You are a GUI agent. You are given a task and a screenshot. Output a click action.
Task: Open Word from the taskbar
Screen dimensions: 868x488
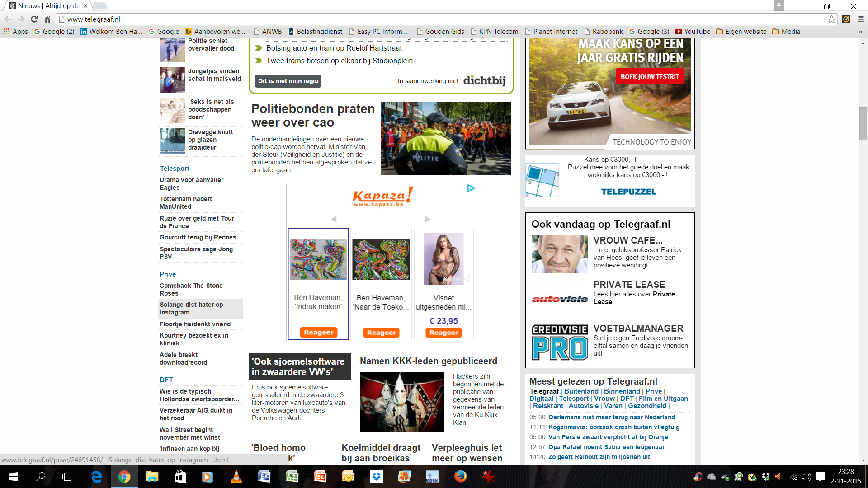click(264, 477)
